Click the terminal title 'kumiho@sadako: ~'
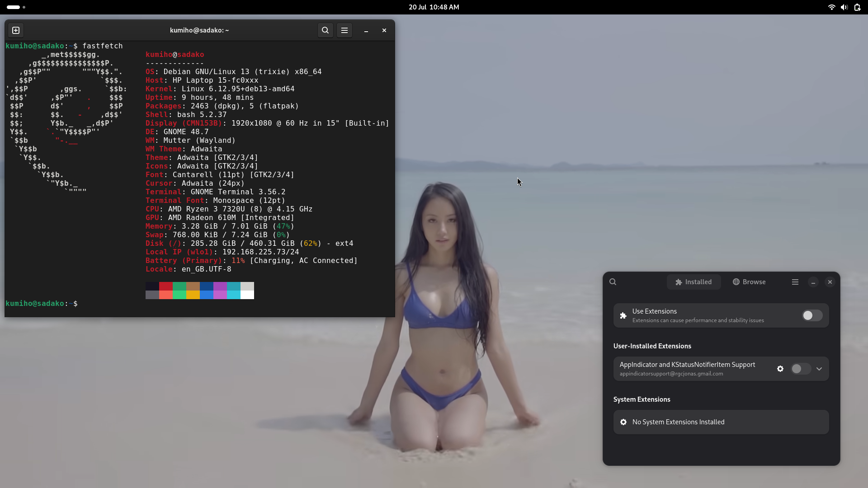This screenshot has width=868, height=488. pyautogui.click(x=199, y=30)
